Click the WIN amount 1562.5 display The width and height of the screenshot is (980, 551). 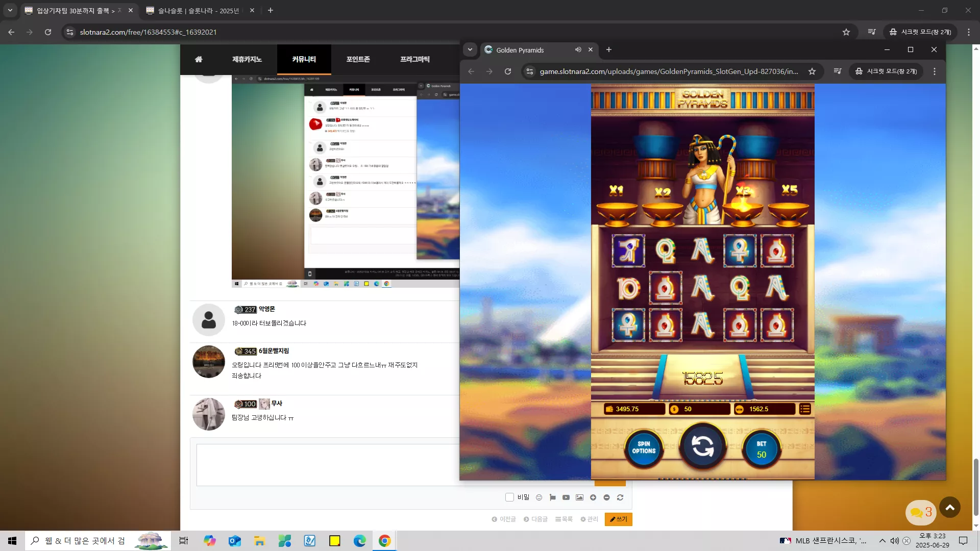click(765, 409)
